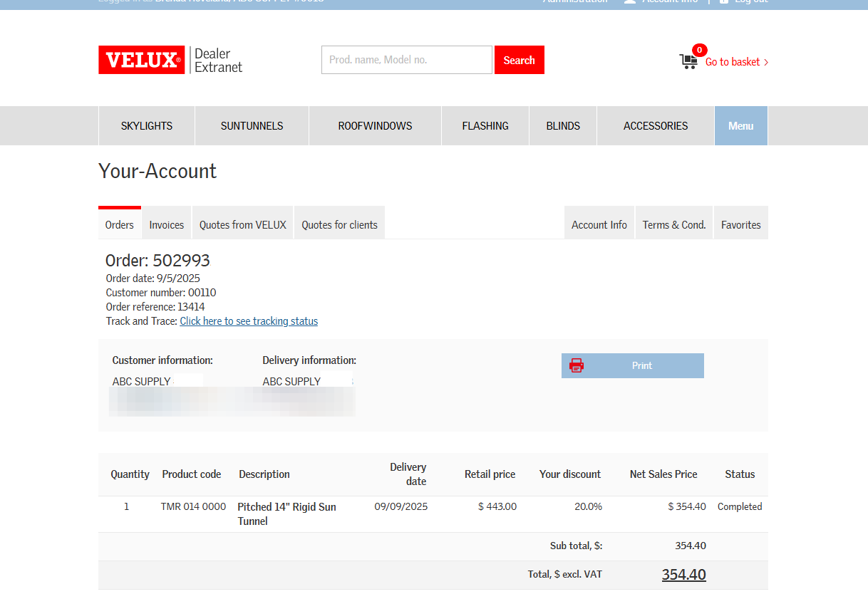The width and height of the screenshot is (868, 594).
Task: Click the Net Sales Price header
Action: [663, 474]
